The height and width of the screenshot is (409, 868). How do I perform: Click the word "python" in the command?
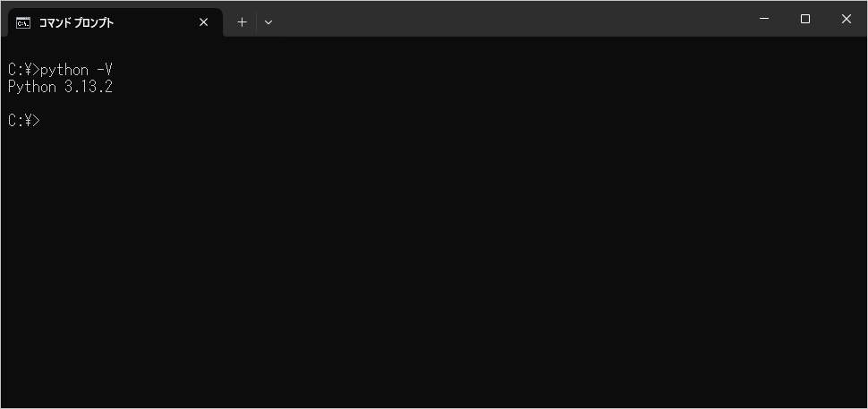(x=64, y=70)
